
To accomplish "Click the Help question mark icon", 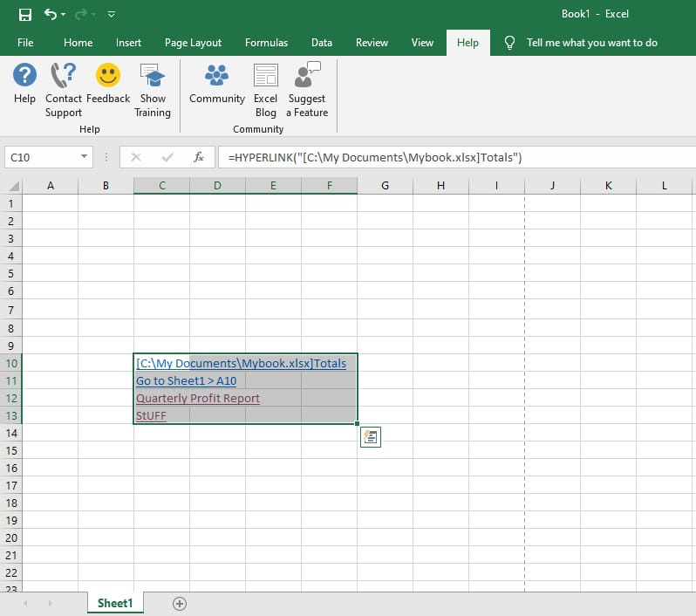I will pos(24,77).
